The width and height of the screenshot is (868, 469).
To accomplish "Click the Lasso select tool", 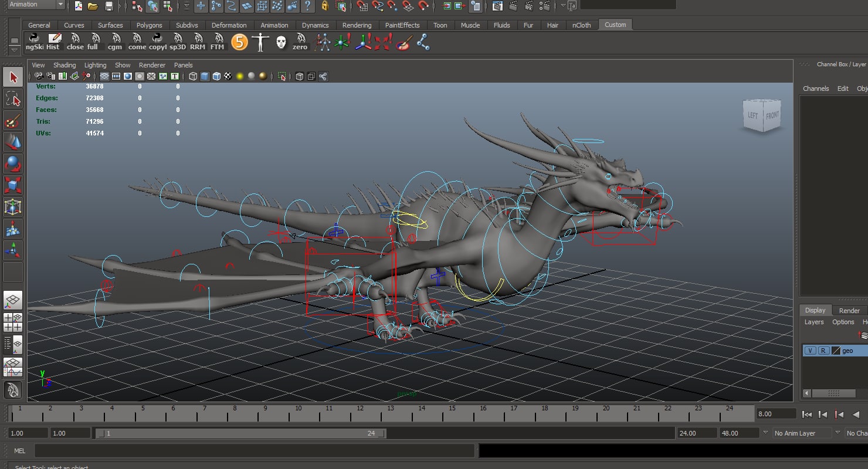I will 13,99.
